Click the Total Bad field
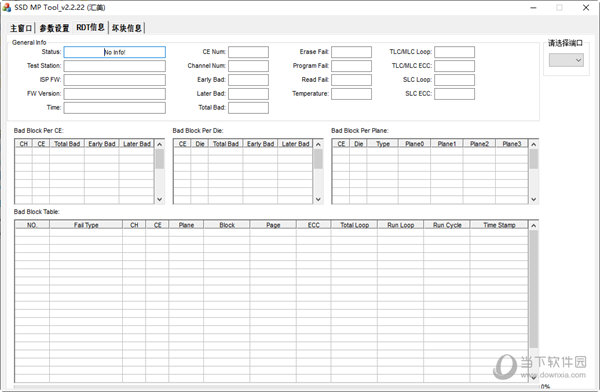The height and width of the screenshot is (392, 600). coord(248,108)
